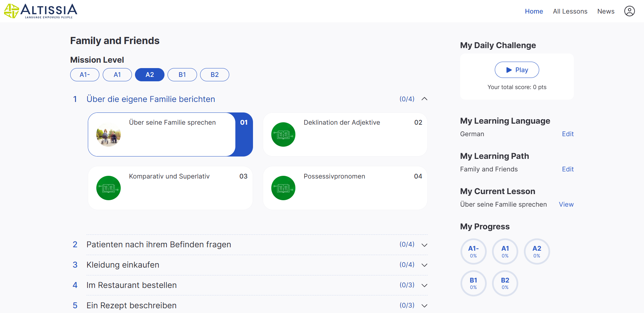The image size is (644, 313).
Task: Go to Home in navigation
Action: pos(534,11)
